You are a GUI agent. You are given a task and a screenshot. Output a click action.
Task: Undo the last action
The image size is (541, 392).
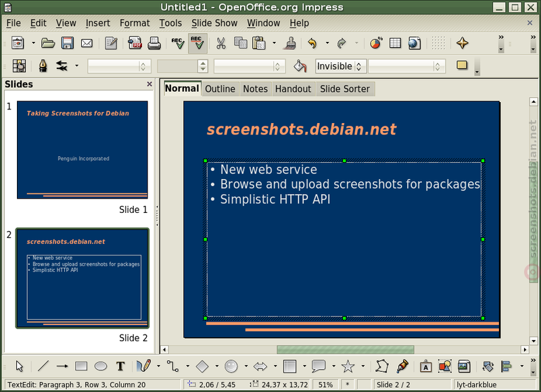(312, 43)
